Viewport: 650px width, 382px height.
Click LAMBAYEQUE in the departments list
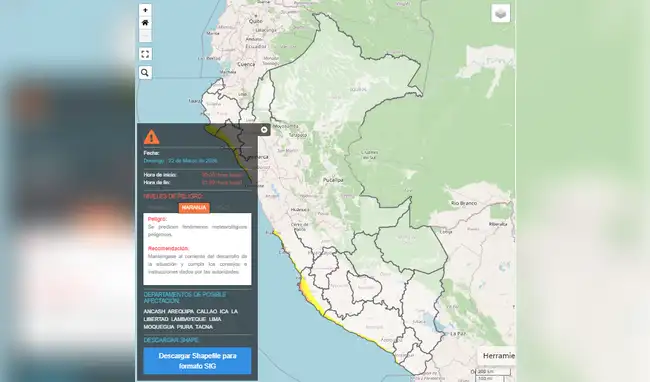[189, 319]
